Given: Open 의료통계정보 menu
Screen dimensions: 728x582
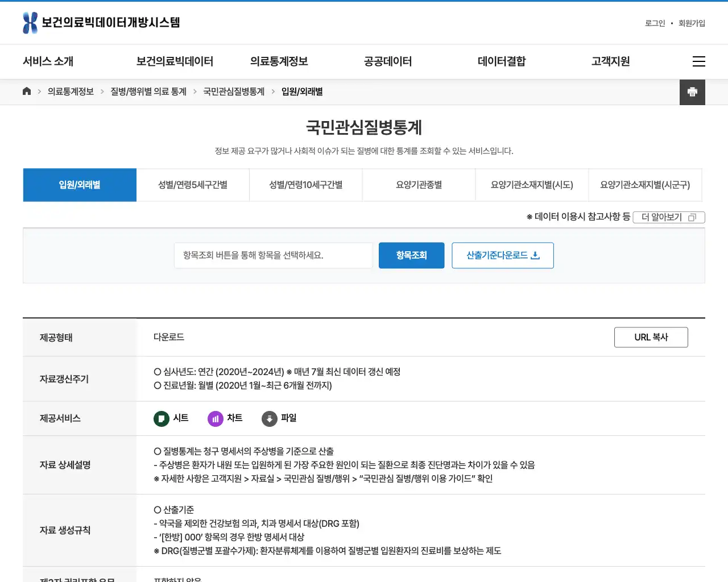Looking at the screenshot, I should click(279, 61).
